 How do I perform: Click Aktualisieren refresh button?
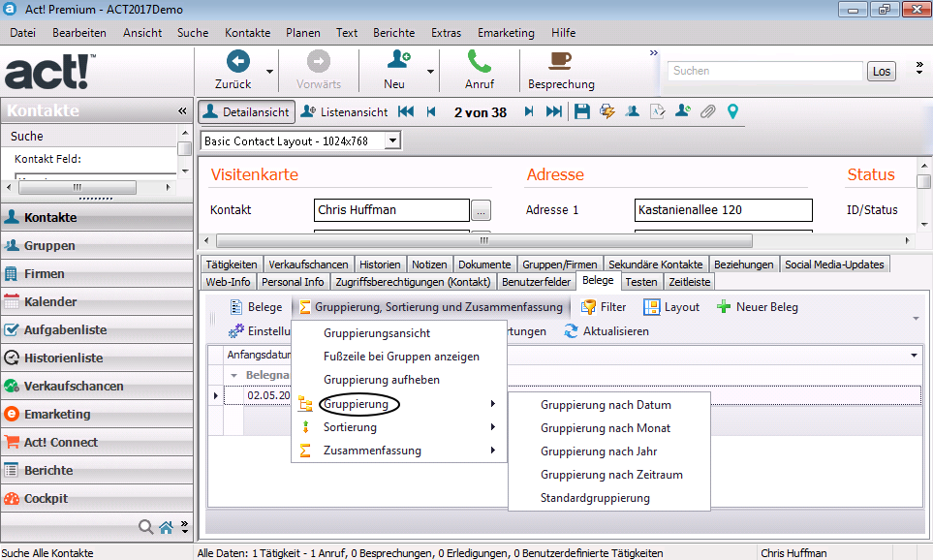point(606,331)
